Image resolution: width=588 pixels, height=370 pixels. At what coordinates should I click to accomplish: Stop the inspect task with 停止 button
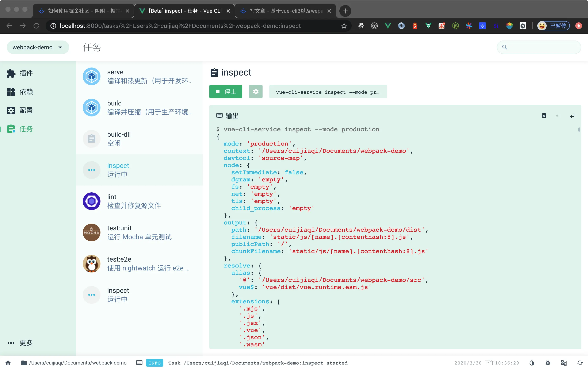click(x=226, y=92)
